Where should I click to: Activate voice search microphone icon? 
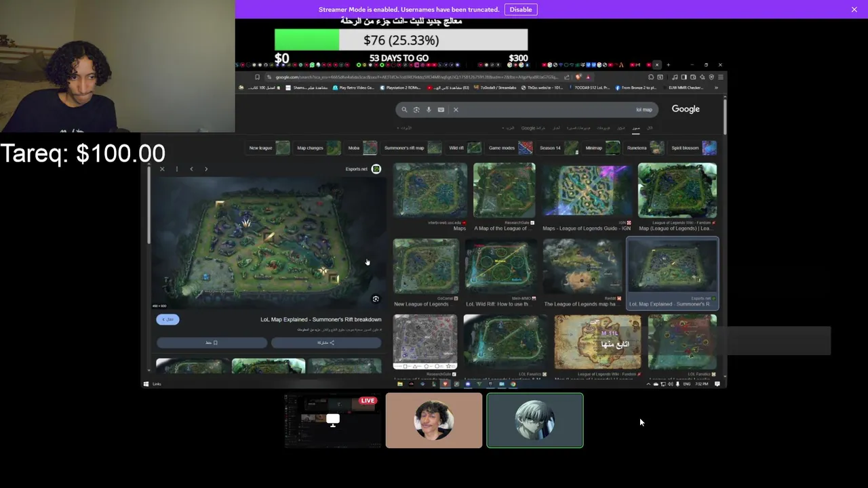point(429,109)
